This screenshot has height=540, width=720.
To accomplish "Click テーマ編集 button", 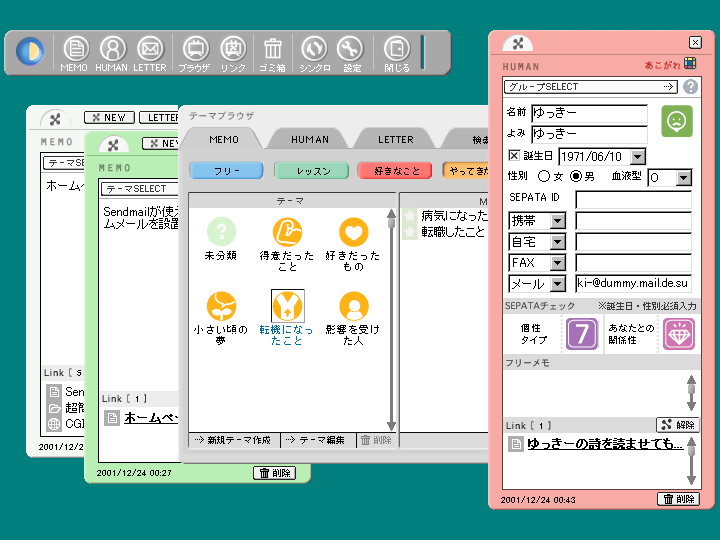I will coord(318,440).
